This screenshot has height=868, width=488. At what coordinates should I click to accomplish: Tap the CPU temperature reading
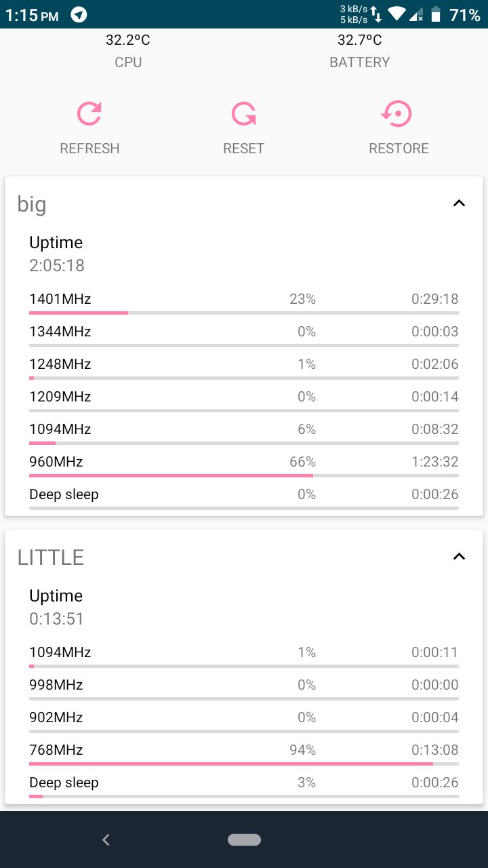coord(128,40)
